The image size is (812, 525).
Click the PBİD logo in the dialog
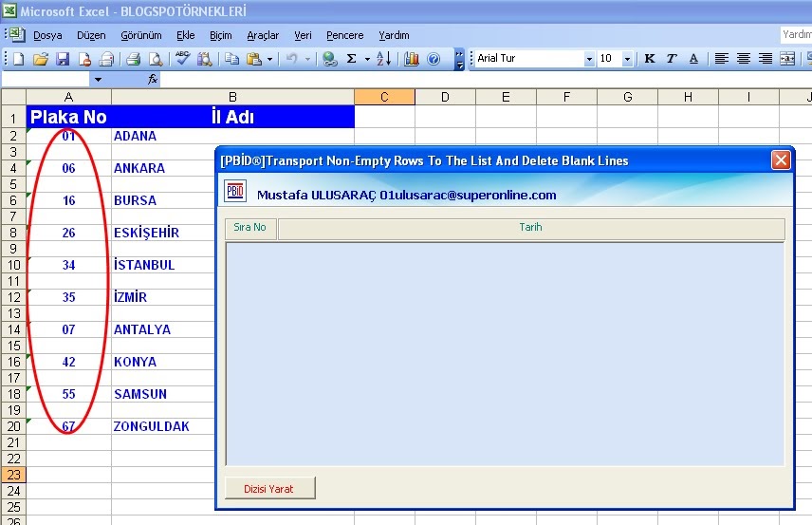click(235, 191)
